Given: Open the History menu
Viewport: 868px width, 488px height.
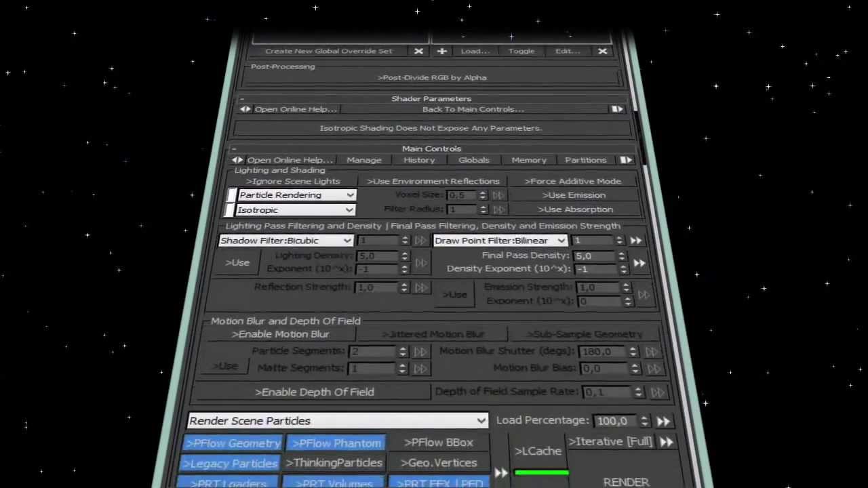Looking at the screenshot, I should point(419,160).
